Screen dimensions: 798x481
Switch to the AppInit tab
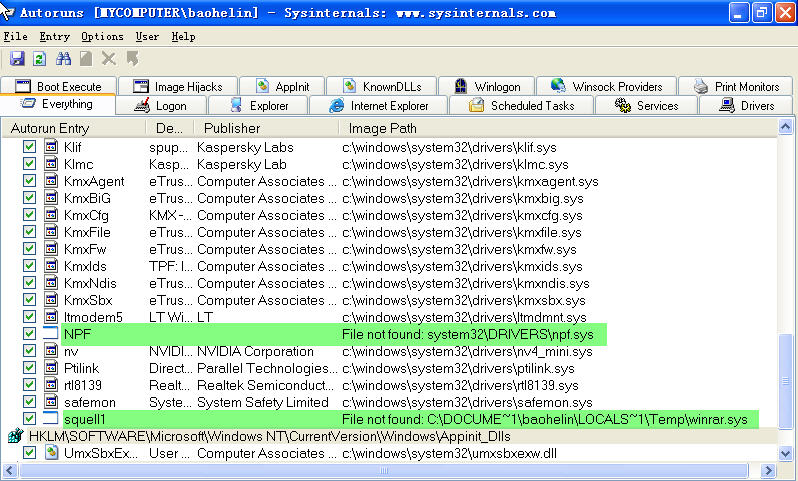282,86
